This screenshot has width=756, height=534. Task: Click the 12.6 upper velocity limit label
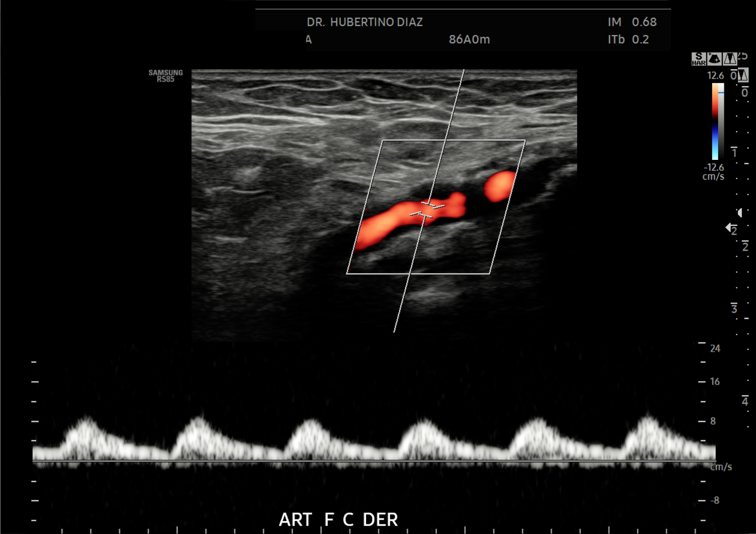pos(715,75)
